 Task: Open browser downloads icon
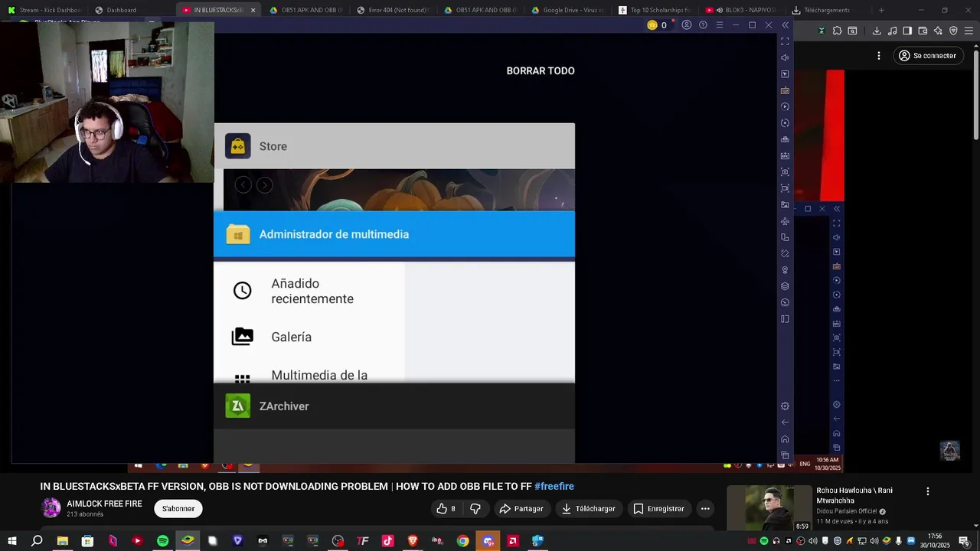pyautogui.click(x=877, y=31)
